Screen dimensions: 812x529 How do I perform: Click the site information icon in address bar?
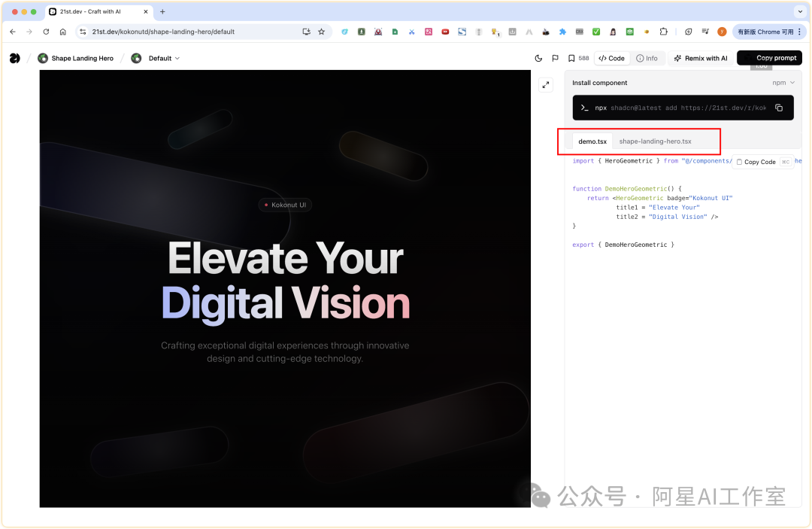tap(83, 32)
